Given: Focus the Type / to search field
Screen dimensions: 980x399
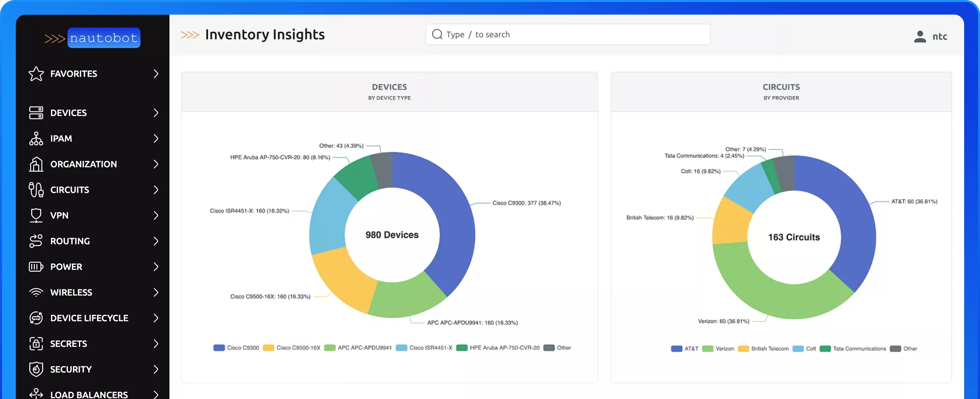Looking at the screenshot, I should pyautogui.click(x=567, y=35).
